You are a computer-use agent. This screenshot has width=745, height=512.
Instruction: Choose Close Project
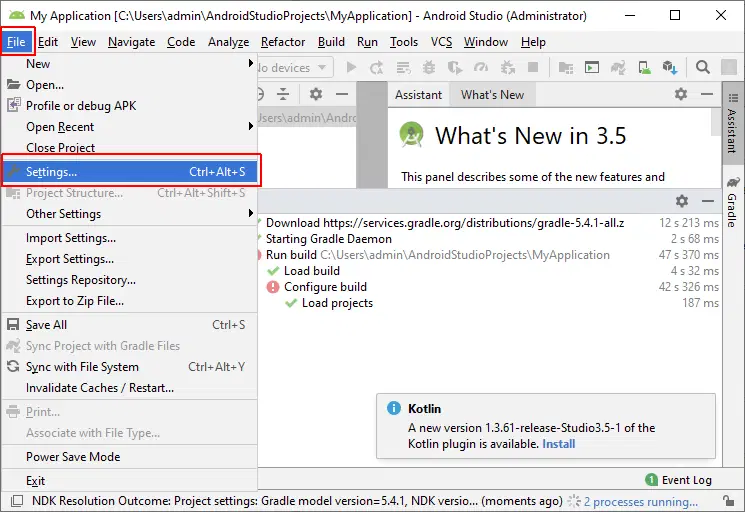(130, 147)
